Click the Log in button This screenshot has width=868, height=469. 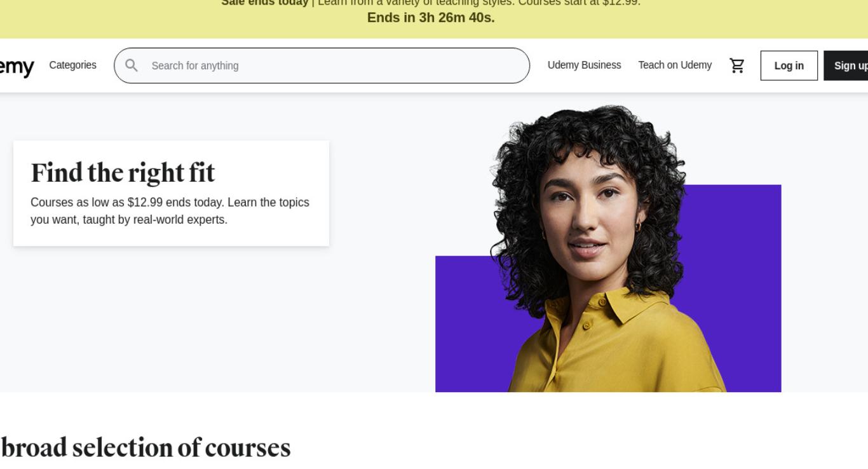789,65
